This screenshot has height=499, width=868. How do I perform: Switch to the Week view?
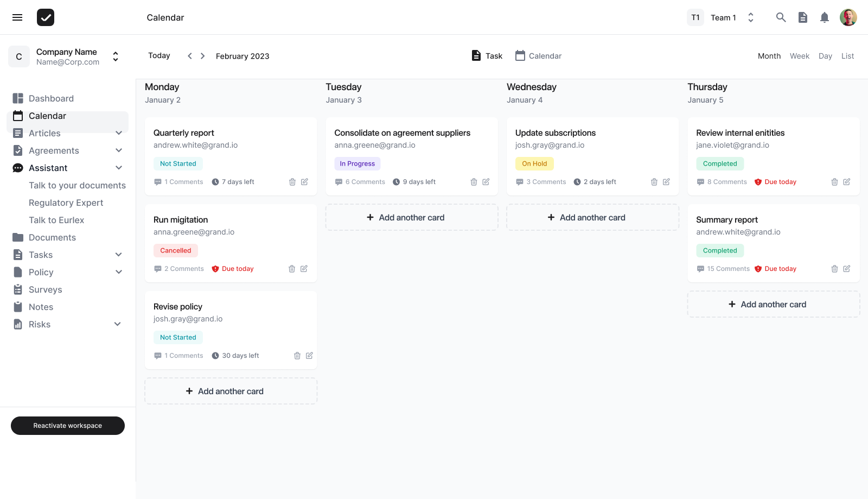799,56
